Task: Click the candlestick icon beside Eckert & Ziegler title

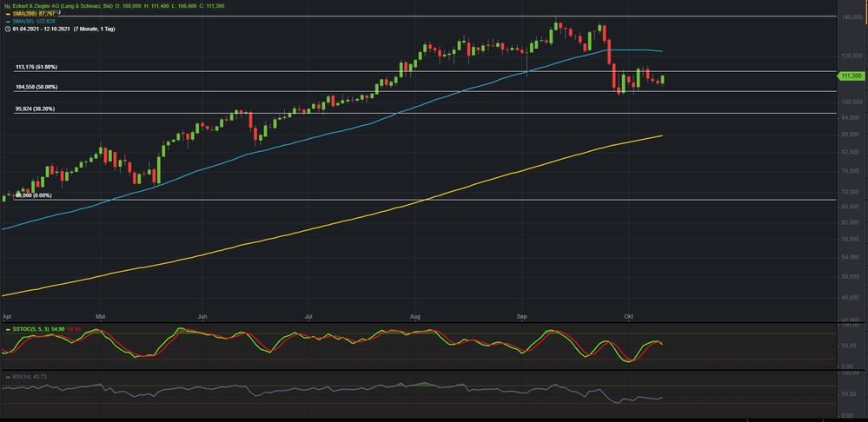Action: 5,5
